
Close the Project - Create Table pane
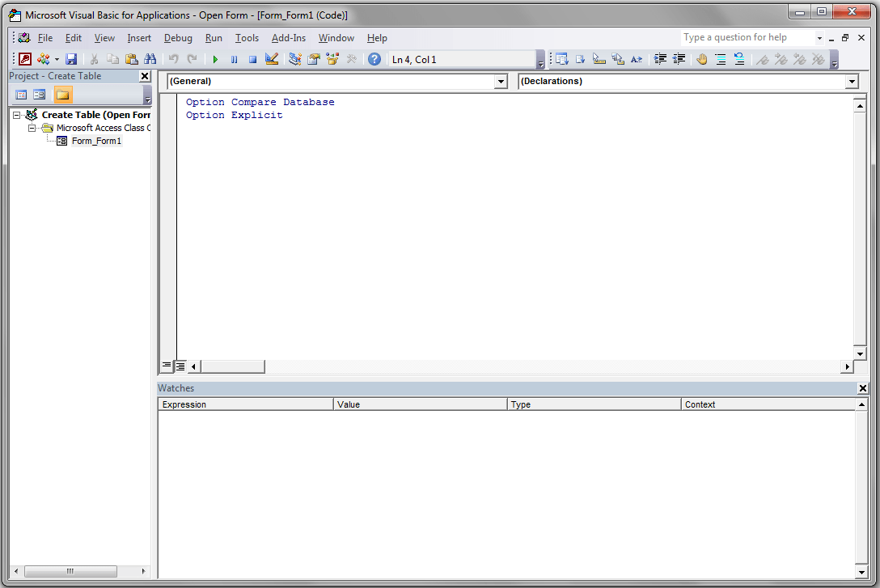coord(145,76)
